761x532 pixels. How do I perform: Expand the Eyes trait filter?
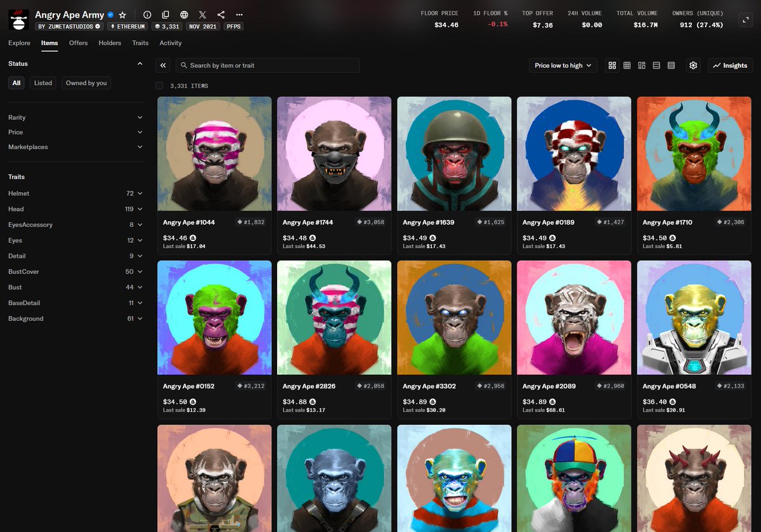pyautogui.click(x=76, y=240)
